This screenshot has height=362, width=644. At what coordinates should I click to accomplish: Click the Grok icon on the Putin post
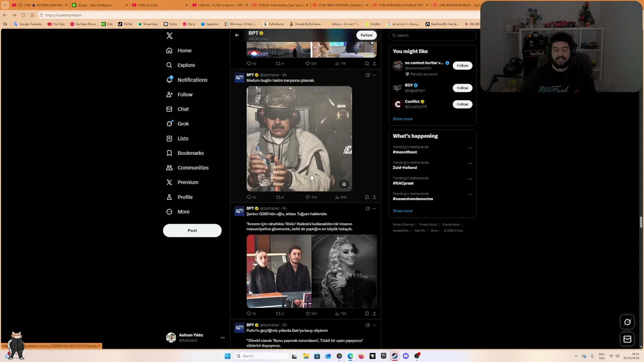click(367, 325)
